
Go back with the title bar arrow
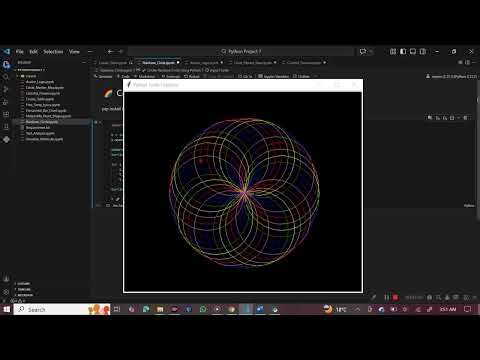click(110, 51)
